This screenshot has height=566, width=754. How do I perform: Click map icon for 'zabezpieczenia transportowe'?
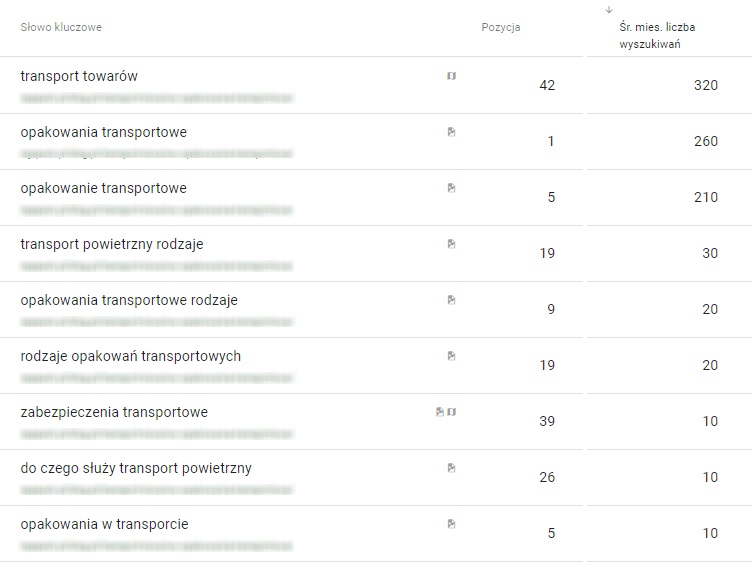451,411
